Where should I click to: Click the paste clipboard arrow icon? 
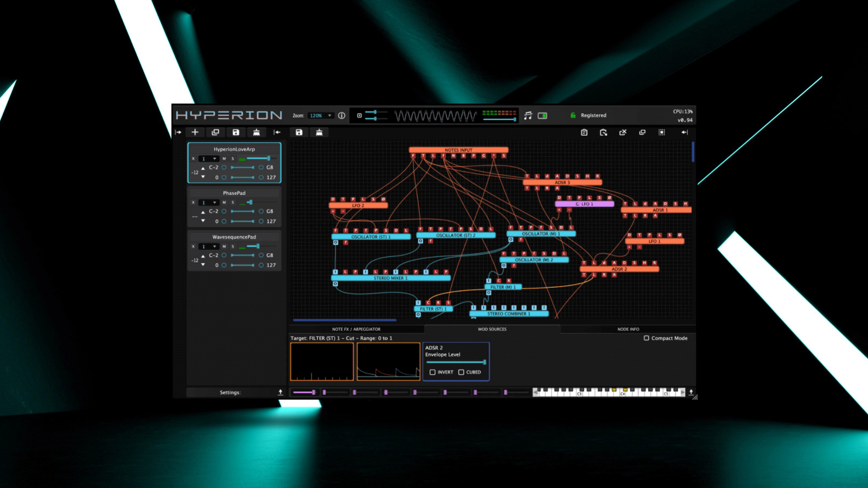603,132
